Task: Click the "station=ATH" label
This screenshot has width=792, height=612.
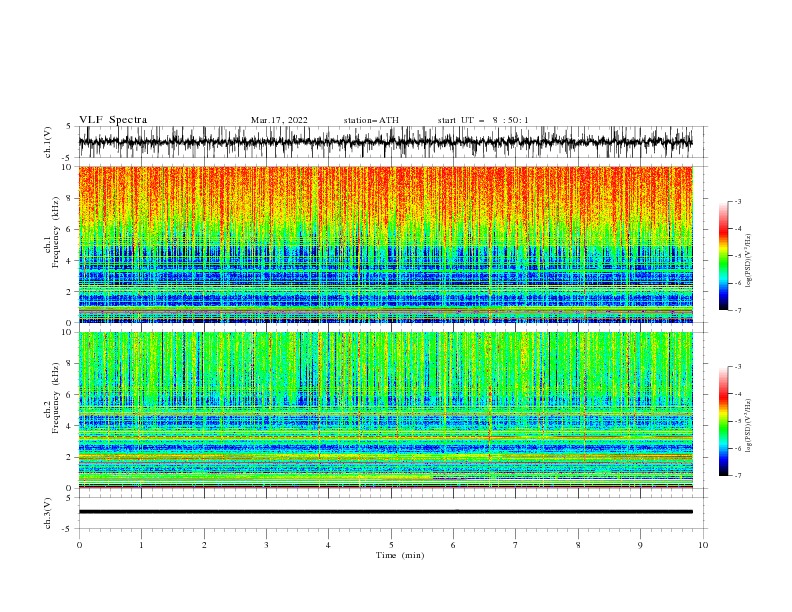Action: (371, 120)
